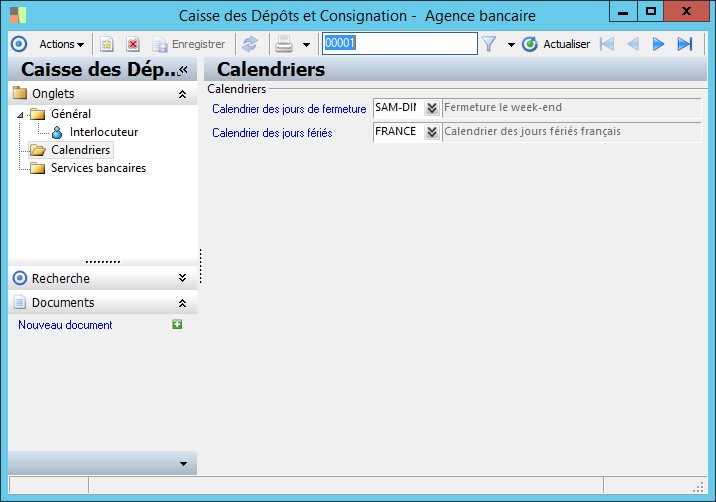Open the Actions dropdown menu
The image size is (716, 502).
61,44
